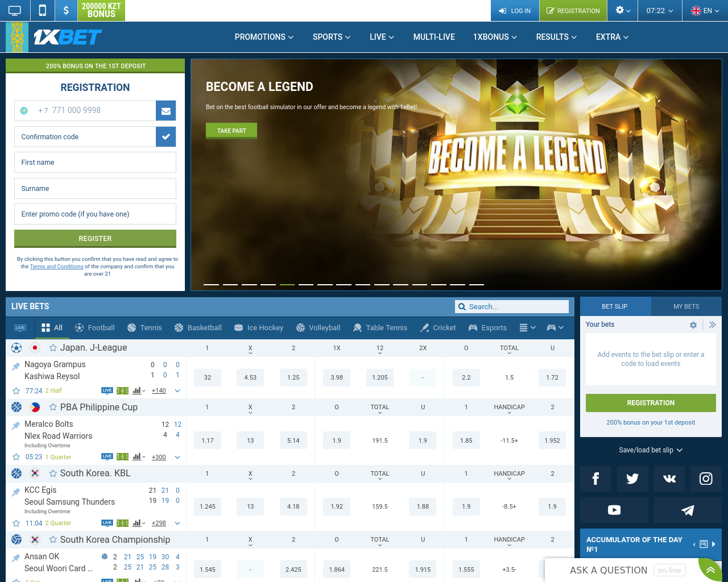Screen dimensions: 728x582
Task: Open statistics chart for KCC Egis match
Action: click(137, 523)
